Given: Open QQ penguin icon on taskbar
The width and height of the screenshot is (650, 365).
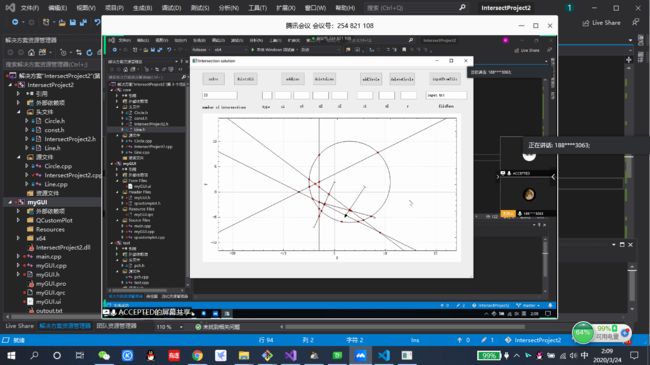Looking at the screenshot, I should point(151,355).
